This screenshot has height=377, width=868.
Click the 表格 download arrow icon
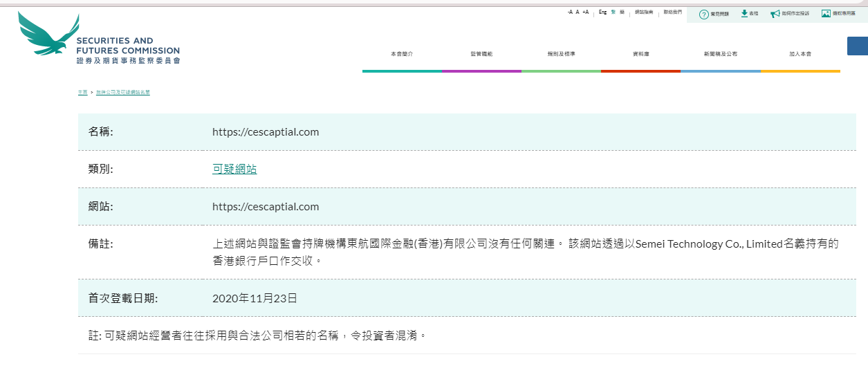(x=744, y=13)
